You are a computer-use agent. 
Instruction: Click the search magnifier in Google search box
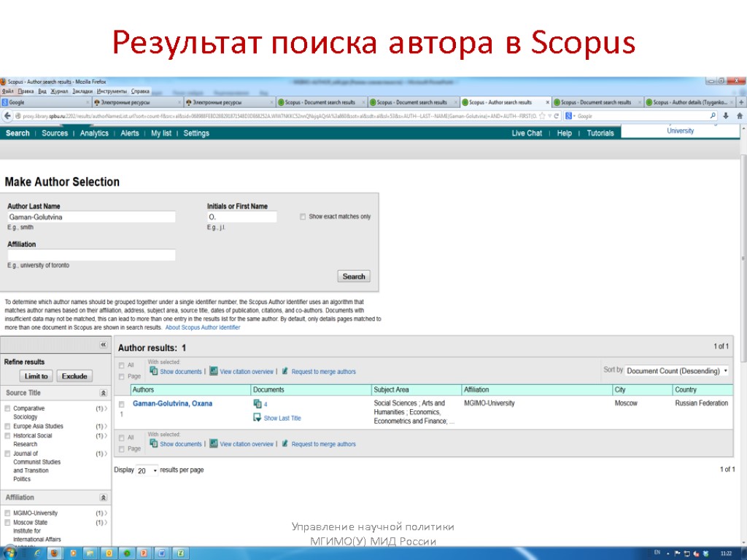coord(713,116)
